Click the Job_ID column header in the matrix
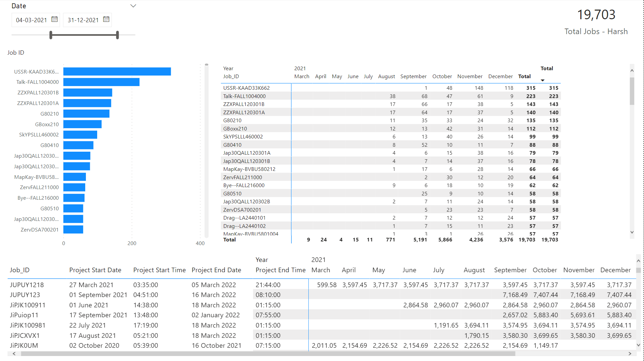Viewport: 644px width, 361px height. pos(231,76)
